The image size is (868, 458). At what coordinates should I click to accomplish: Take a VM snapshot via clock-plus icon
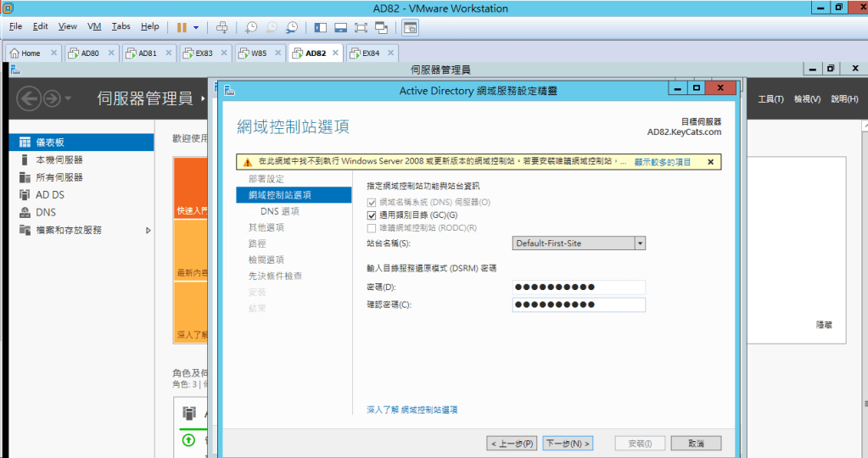click(251, 27)
